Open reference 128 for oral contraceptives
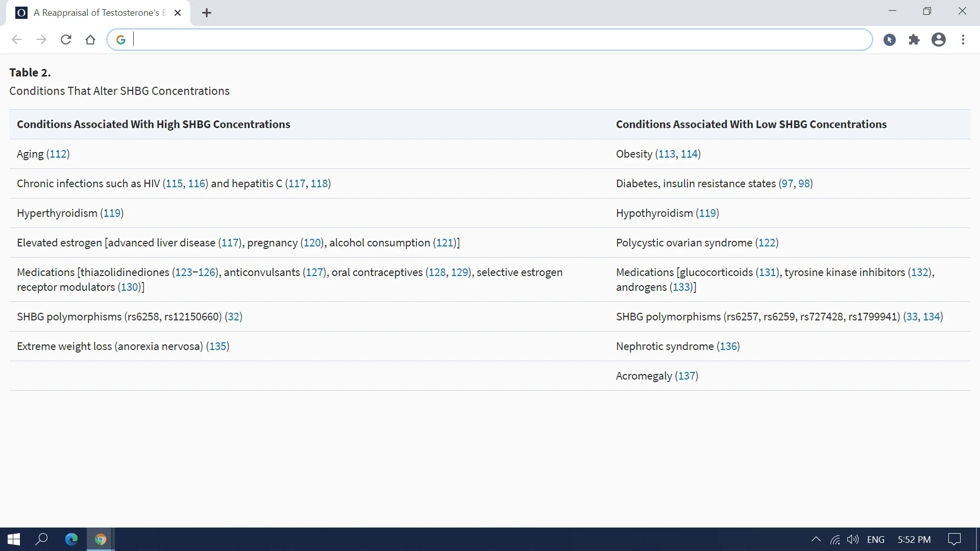This screenshot has height=551, width=980. pyautogui.click(x=437, y=272)
